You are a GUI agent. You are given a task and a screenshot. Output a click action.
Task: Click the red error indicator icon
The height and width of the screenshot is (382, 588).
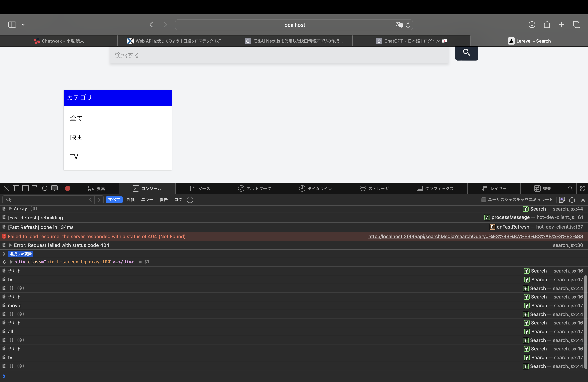click(x=68, y=188)
